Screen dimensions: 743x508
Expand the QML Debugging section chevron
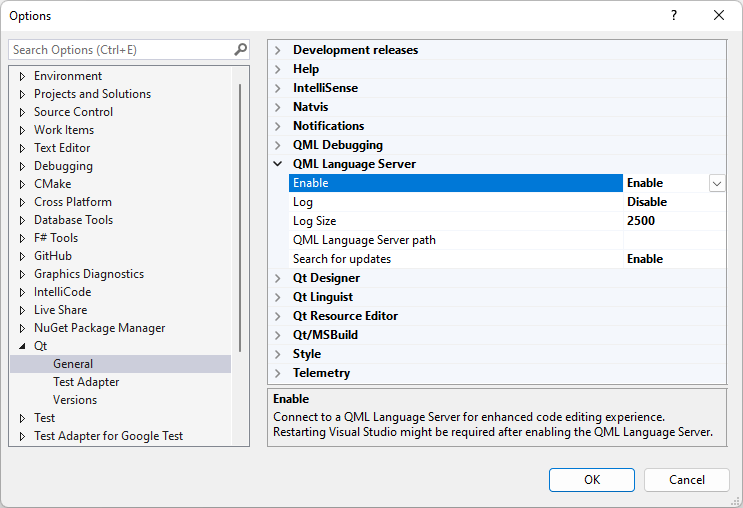point(278,145)
